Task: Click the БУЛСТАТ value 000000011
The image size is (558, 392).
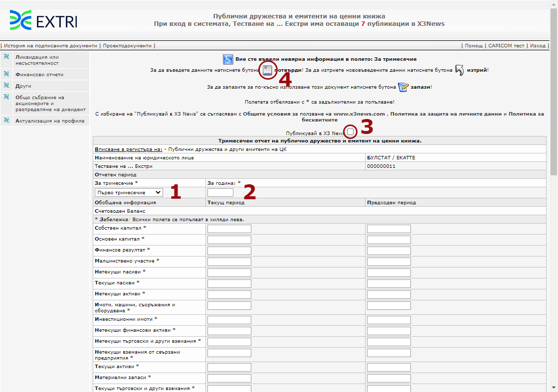Action: (x=381, y=166)
